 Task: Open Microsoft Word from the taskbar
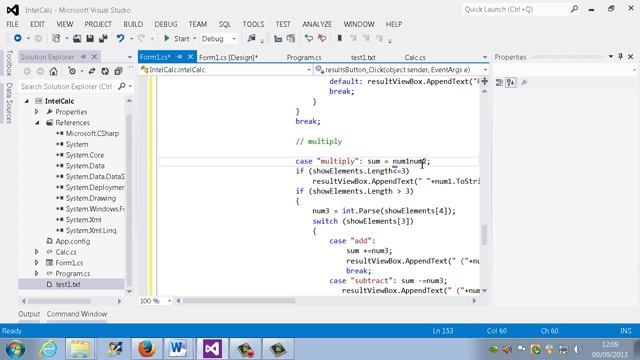[x=178, y=349]
